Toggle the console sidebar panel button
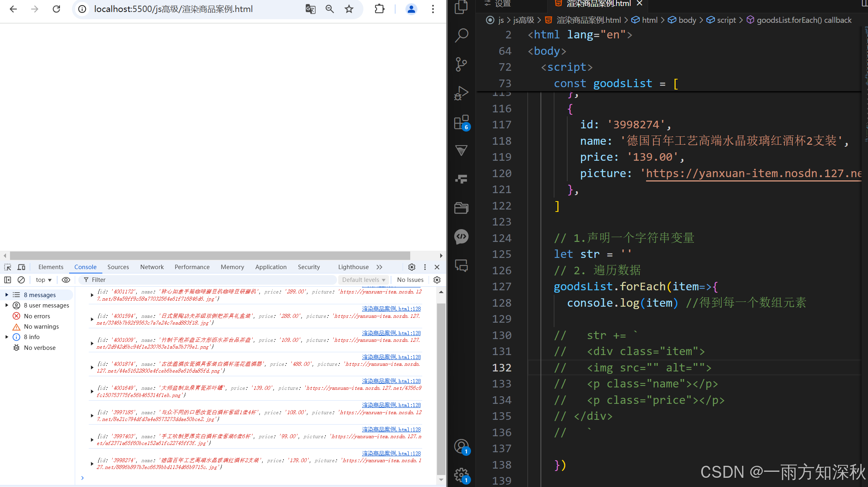 click(8, 280)
